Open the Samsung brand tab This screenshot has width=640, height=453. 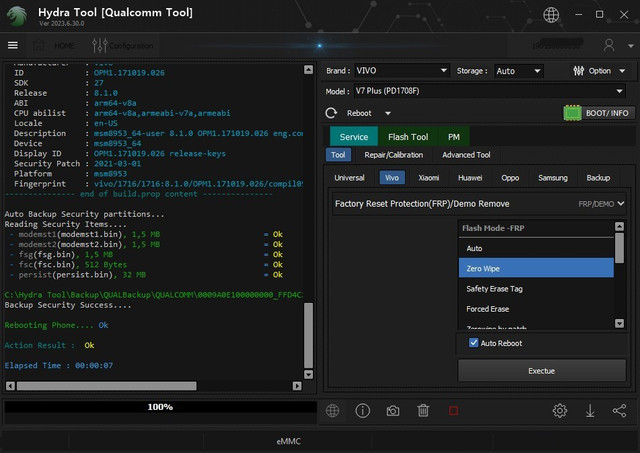tap(553, 178)
